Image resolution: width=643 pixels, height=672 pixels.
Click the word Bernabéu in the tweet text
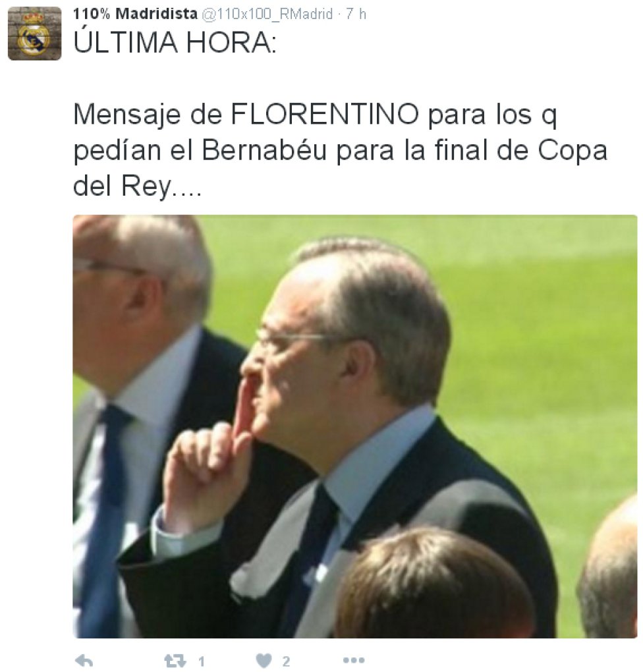click(x=264, y=150)
